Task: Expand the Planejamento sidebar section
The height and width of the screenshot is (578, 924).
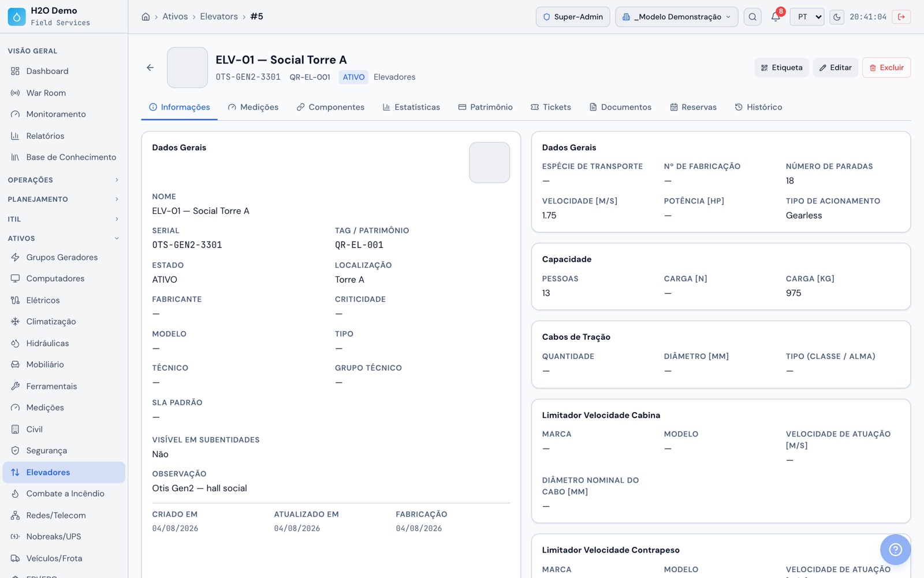Action: coord(64,199)
